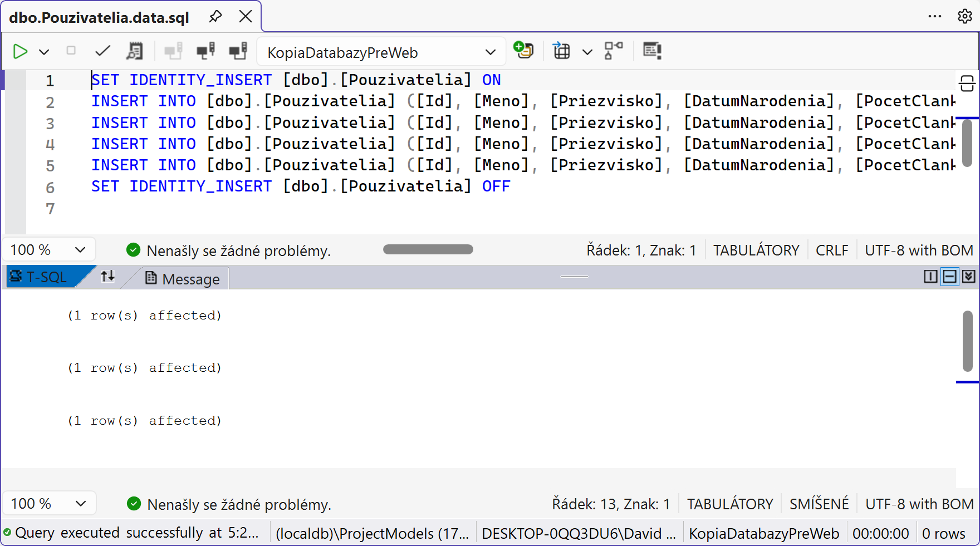Swap panes with the up-down arrows

108,276
